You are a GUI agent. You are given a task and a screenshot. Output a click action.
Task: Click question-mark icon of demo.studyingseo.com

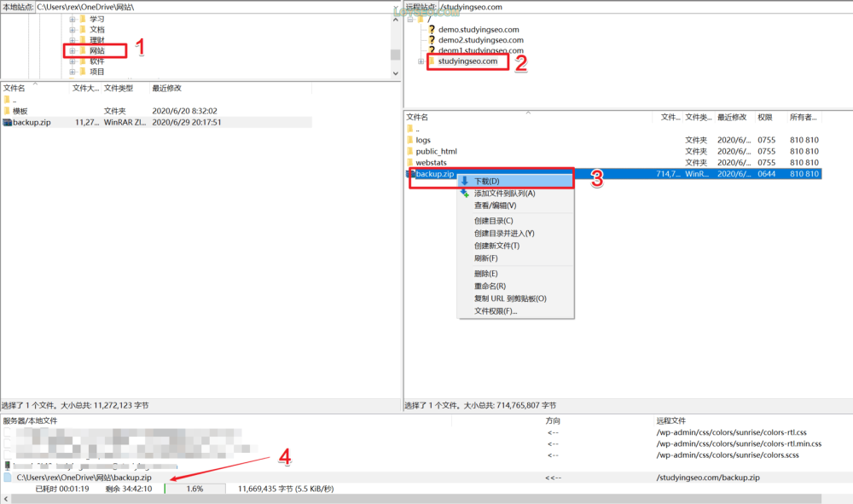(x=432, y=29)
